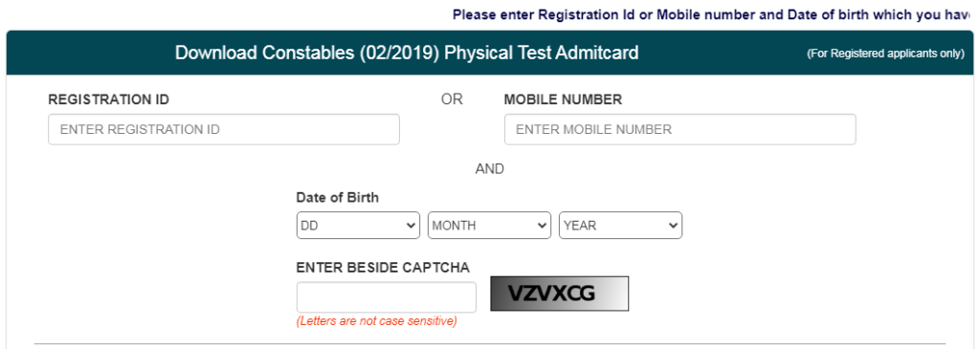Open the MONTH dropdown
This screenshot has width=980, height=349.
pyautogui.click(x=489, y=226)
